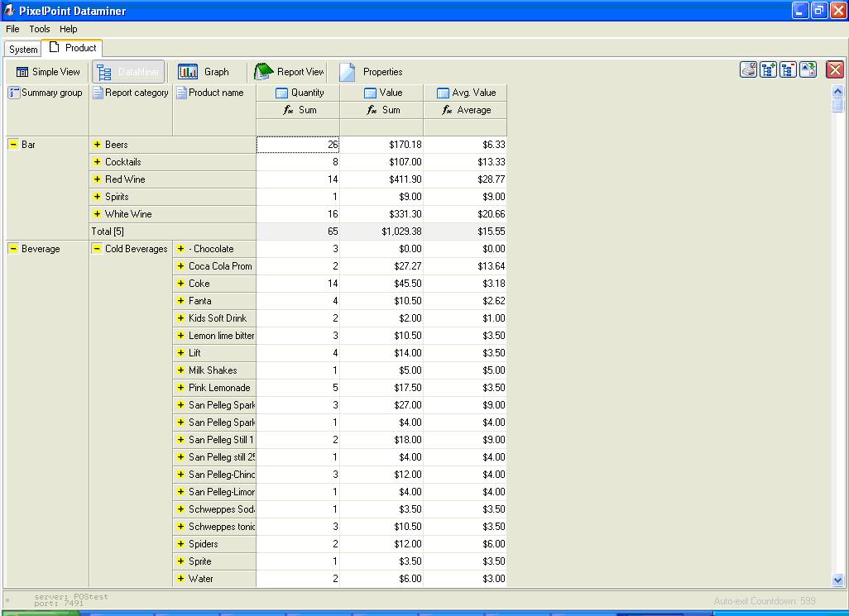Expand the White Wine category

tap(97, 214)
